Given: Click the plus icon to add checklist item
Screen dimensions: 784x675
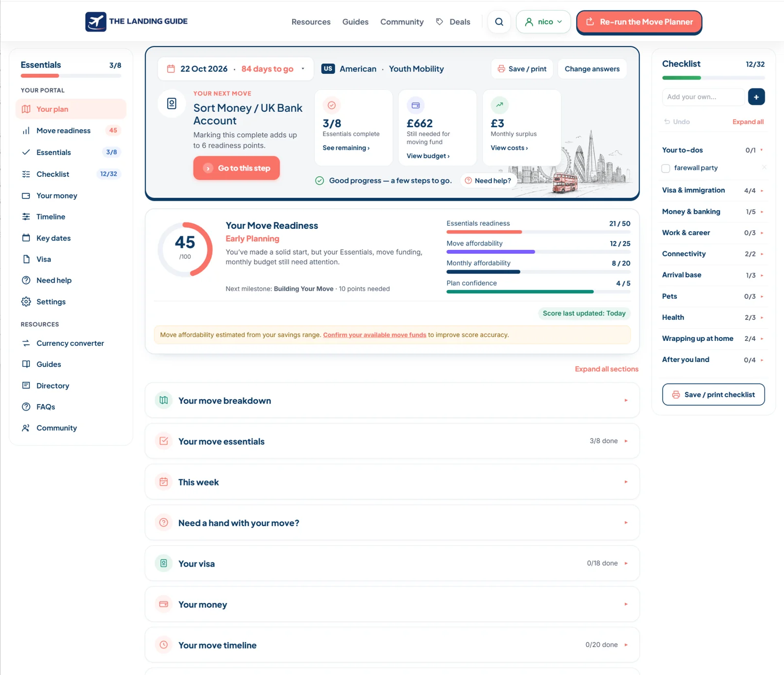Looking at the screenshot, I should tap(756, 97).
